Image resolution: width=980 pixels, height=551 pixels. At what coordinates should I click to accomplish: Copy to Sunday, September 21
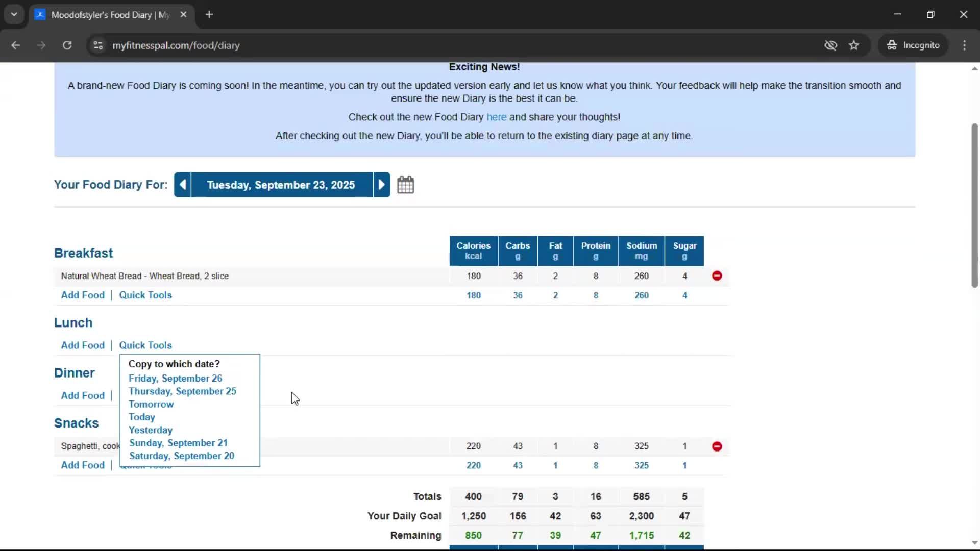[178, 443]
